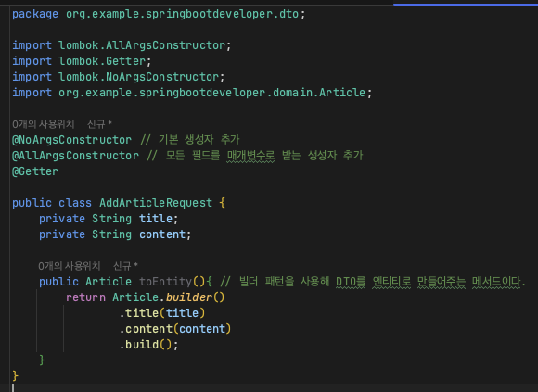Click the green closing brace of toEntity
This screenshot has width=538, height=392.
42,360
